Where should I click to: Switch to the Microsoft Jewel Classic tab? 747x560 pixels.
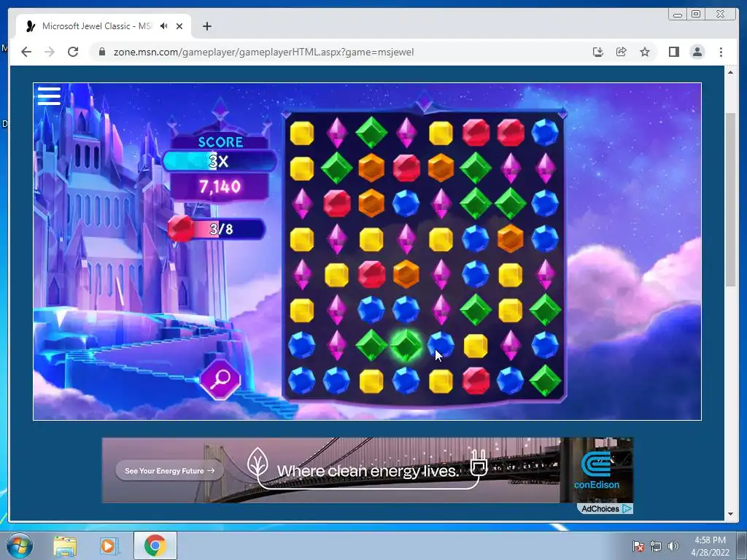coord(104,26)
